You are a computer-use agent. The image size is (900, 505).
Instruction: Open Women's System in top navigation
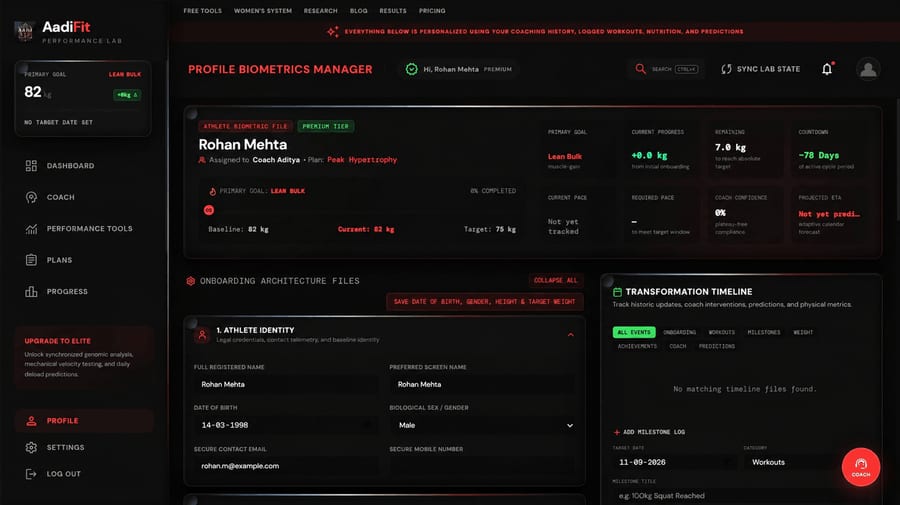pos(263,11)
